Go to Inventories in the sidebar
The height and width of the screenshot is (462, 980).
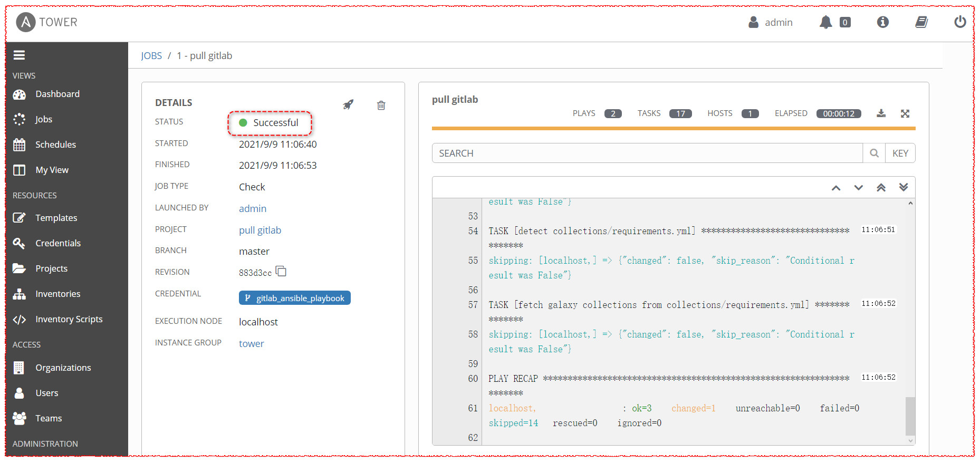coord(57,294)
